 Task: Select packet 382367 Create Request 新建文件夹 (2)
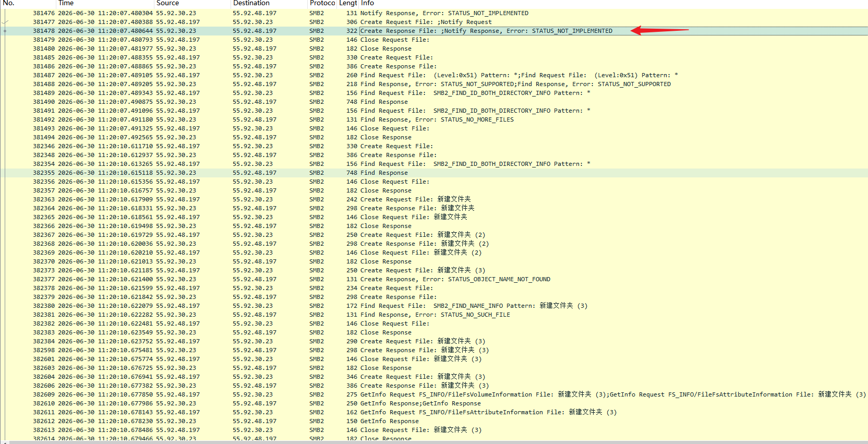tap(434, 235)
